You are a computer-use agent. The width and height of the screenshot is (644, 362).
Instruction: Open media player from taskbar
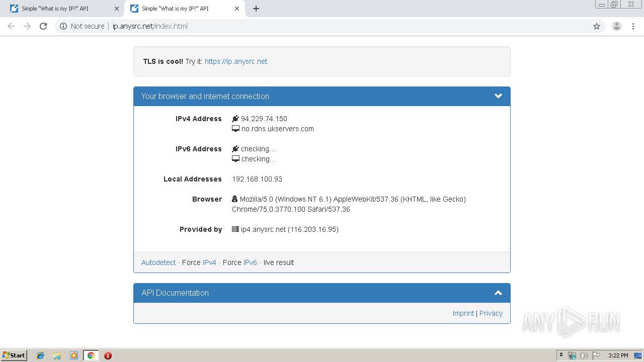tap(74, 355)
